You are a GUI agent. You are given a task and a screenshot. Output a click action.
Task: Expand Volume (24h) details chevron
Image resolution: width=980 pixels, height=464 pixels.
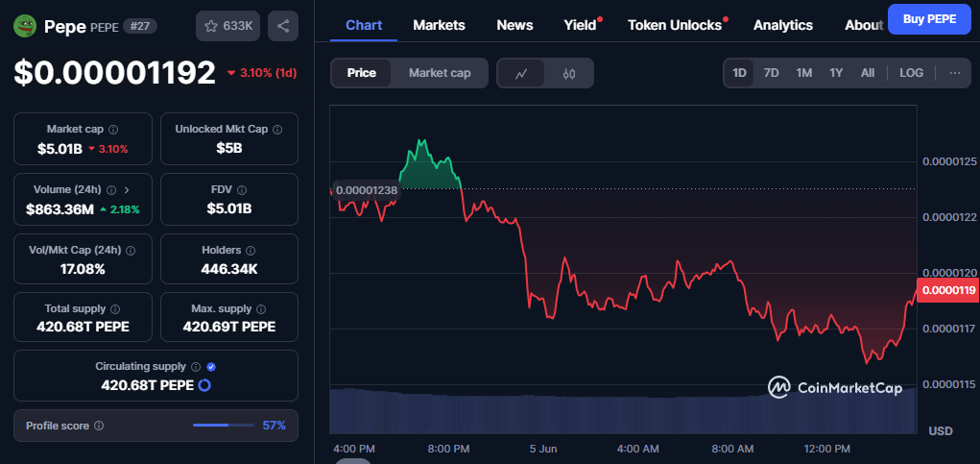coord(127,189)
